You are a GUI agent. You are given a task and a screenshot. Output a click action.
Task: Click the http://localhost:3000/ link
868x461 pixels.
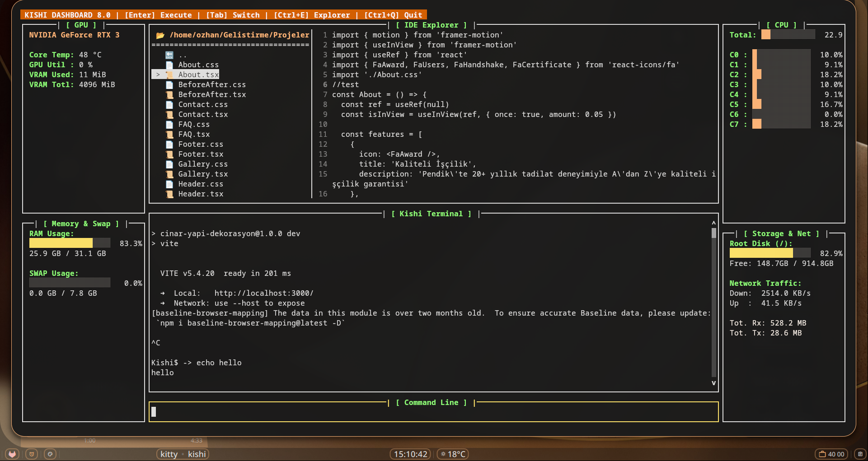[264, 293]
